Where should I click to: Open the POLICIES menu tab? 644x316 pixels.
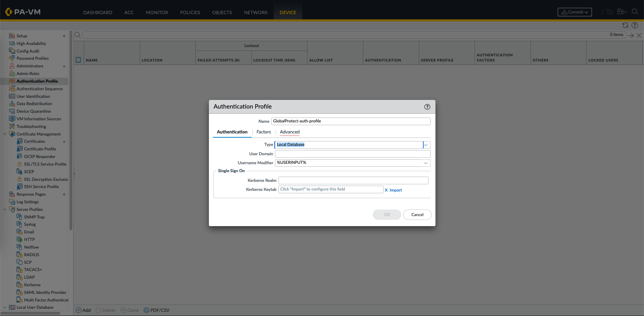coord(190,12)
